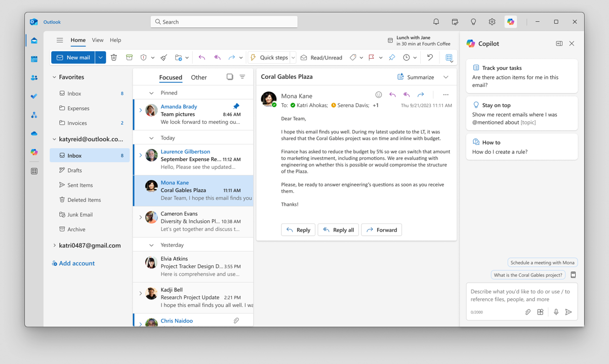Toggle the Copilot icon in title bar
This screenshot has width=609, height=364.
pyautogui.click(x=511, y=22)
